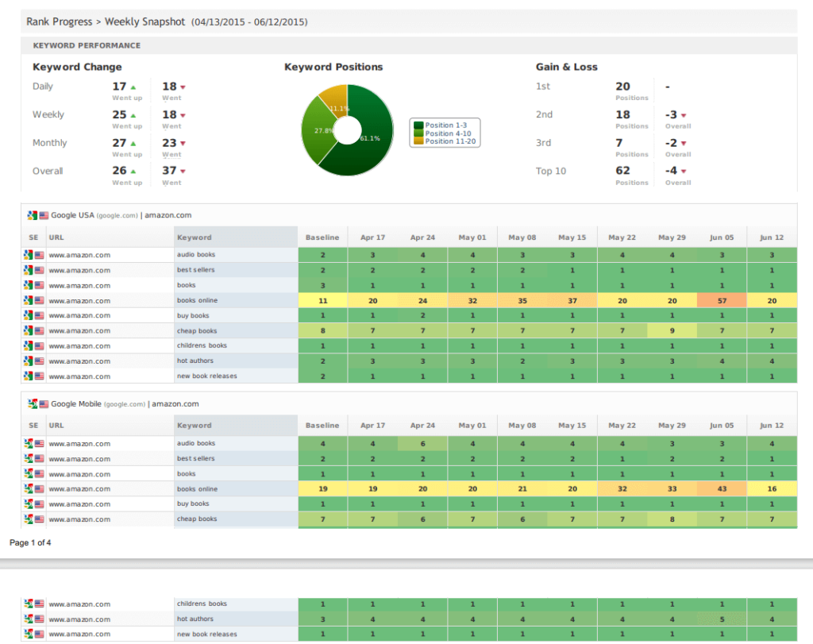This screenshot has height=644, width=813.
Task: Click the Google icon in Google USA books online row
Action: 28,300
